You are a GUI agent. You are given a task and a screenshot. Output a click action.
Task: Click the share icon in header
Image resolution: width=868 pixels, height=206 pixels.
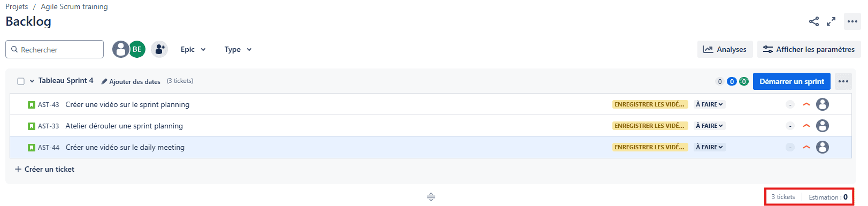point(813,21)
